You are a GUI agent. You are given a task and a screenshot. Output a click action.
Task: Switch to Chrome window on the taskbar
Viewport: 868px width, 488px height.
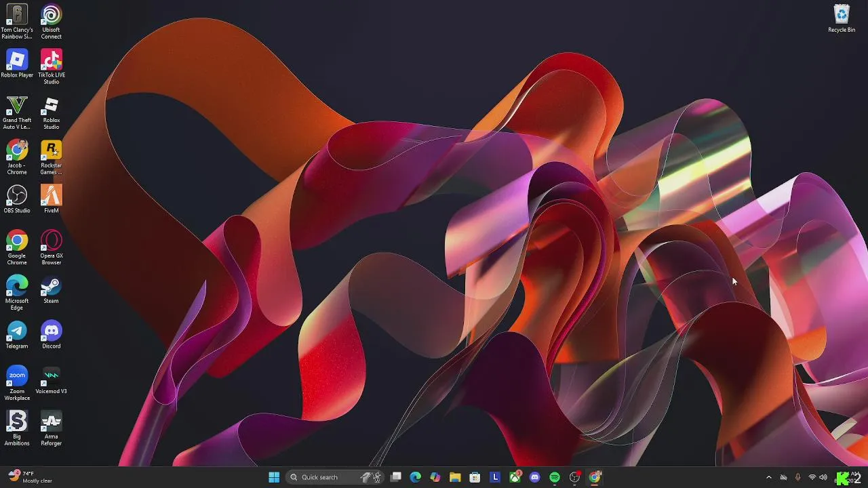(x=595, y=477)
